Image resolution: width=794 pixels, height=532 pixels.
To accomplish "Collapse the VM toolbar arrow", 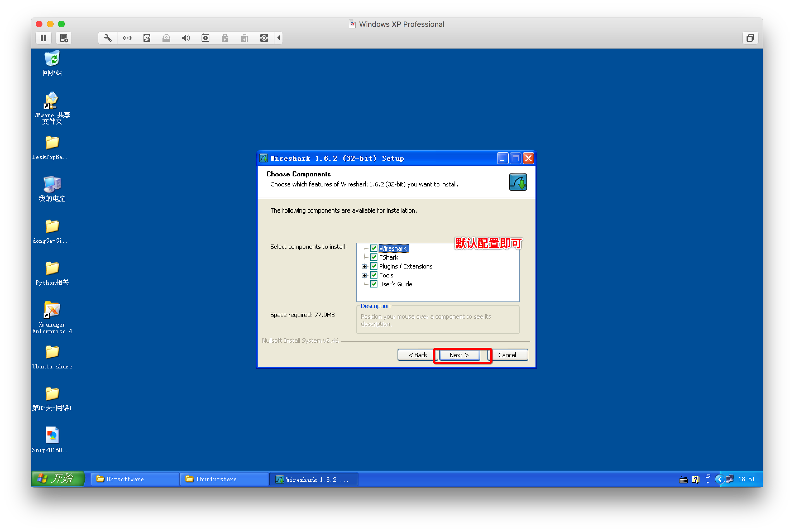I will click(x=279, y=38).
